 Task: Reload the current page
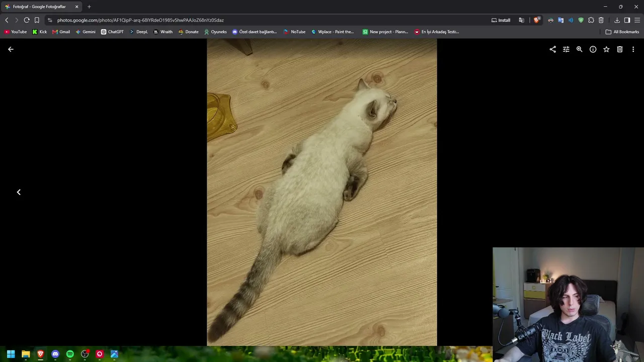[27, 20]
